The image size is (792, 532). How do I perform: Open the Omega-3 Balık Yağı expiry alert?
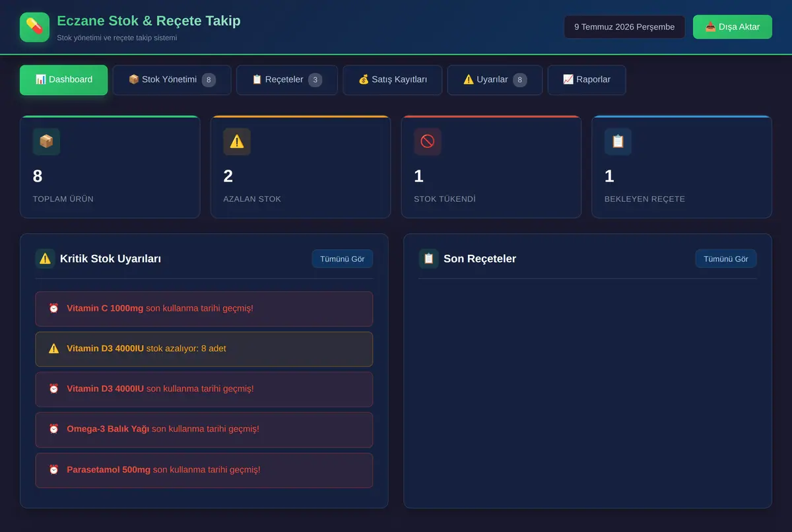[204, 430]
